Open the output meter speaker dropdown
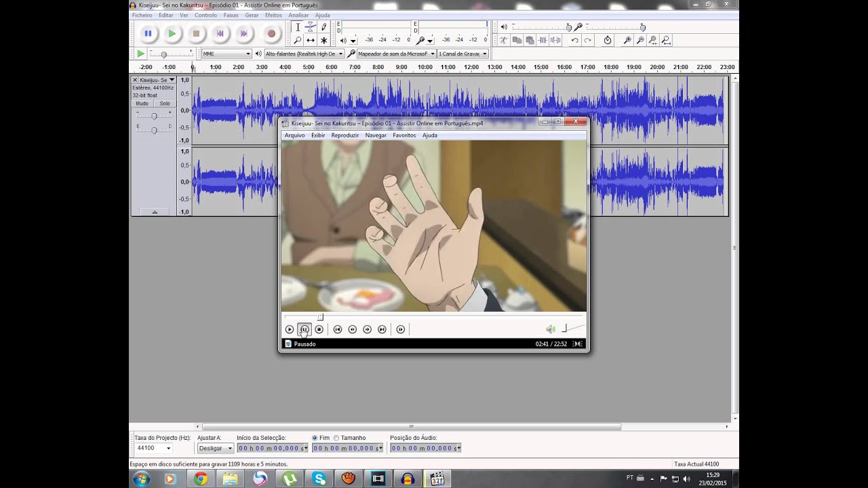This screenshot has width=868, height=488. click(x=353, y=41)
